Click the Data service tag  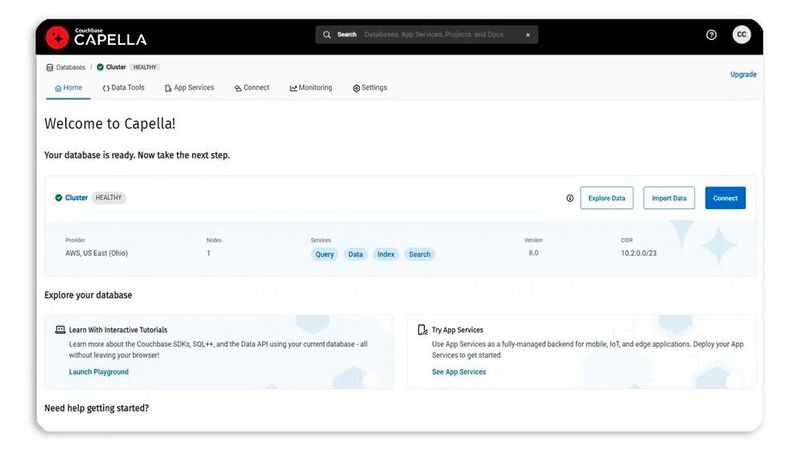[356, 254]
